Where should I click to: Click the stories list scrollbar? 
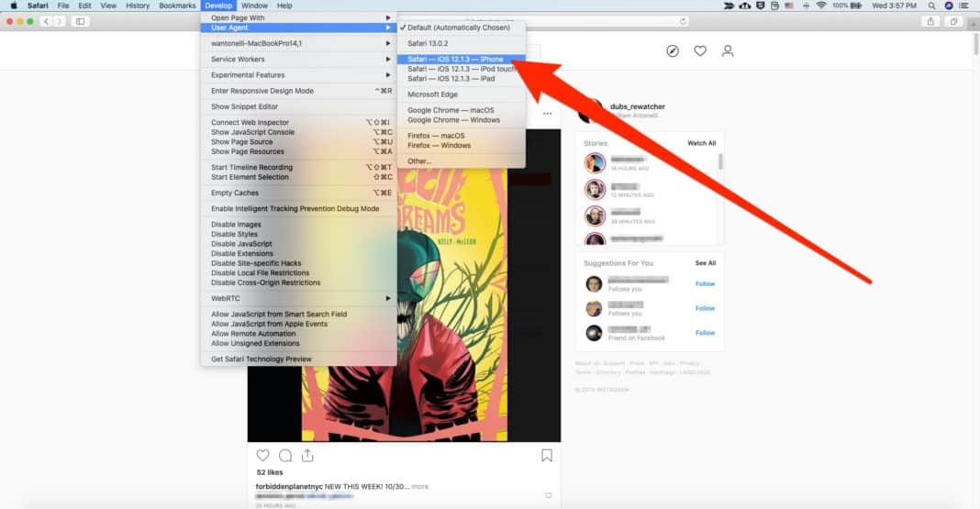tap(720, 162)
